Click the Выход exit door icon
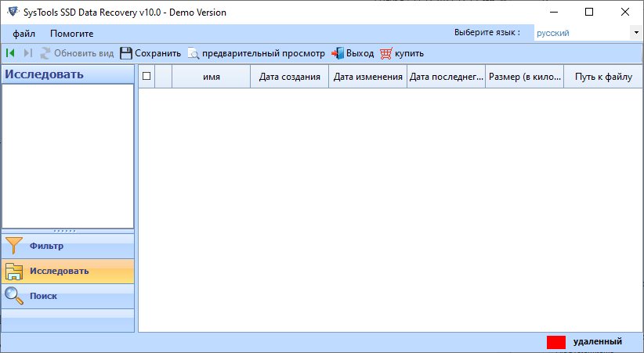The width and height of the screenshot is (644, 353). pyautogui.click(x=338, y=53)
